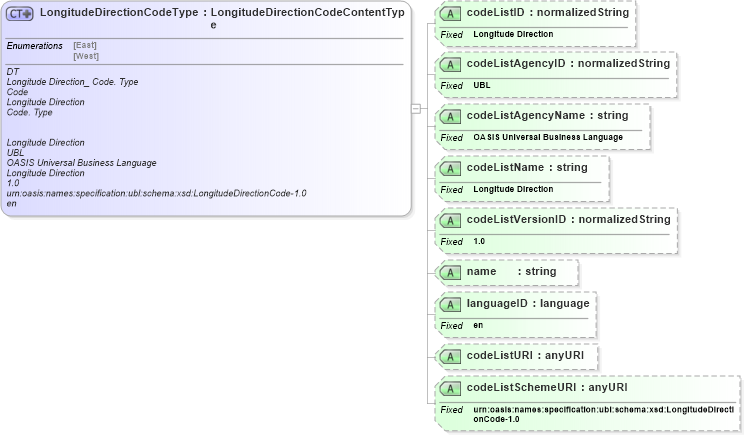Click the A icon beside codeListURI
Image resolution: width=745 pixels, height=435 pixels.
(x=450, y=357)
